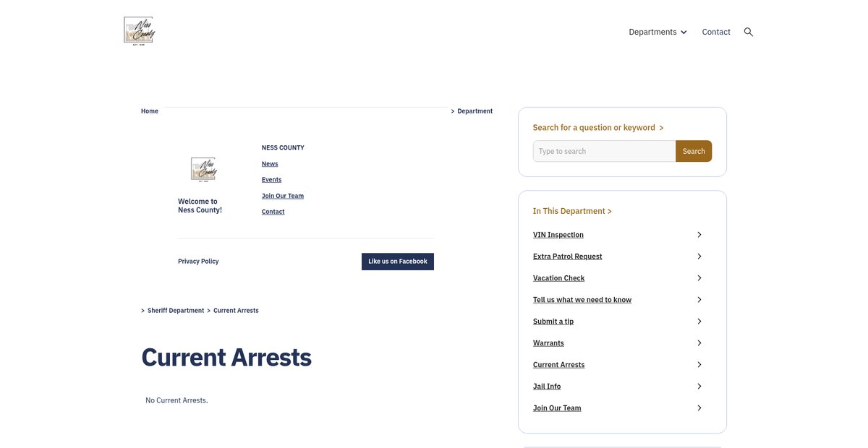
Task: Open the Submit a tip link
Action: pos(553,322)
